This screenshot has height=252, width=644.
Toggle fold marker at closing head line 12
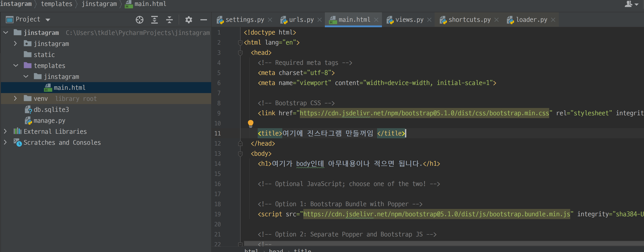click(x=240, y=144)
